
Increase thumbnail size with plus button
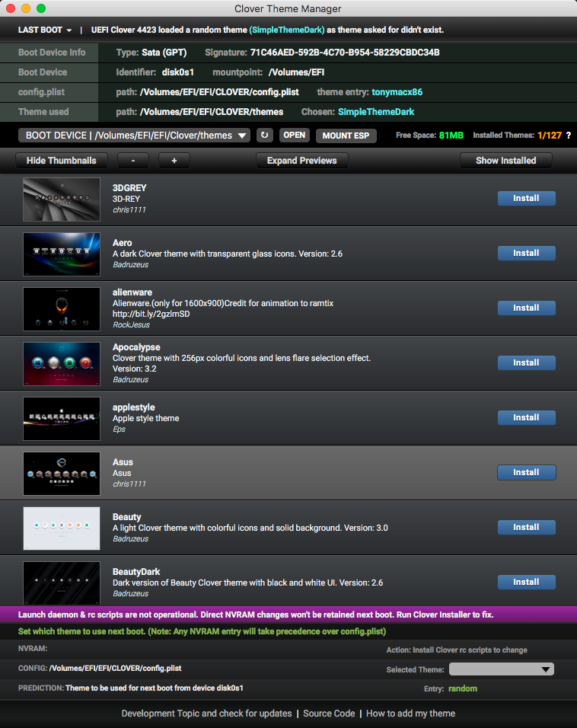[174, 161]
